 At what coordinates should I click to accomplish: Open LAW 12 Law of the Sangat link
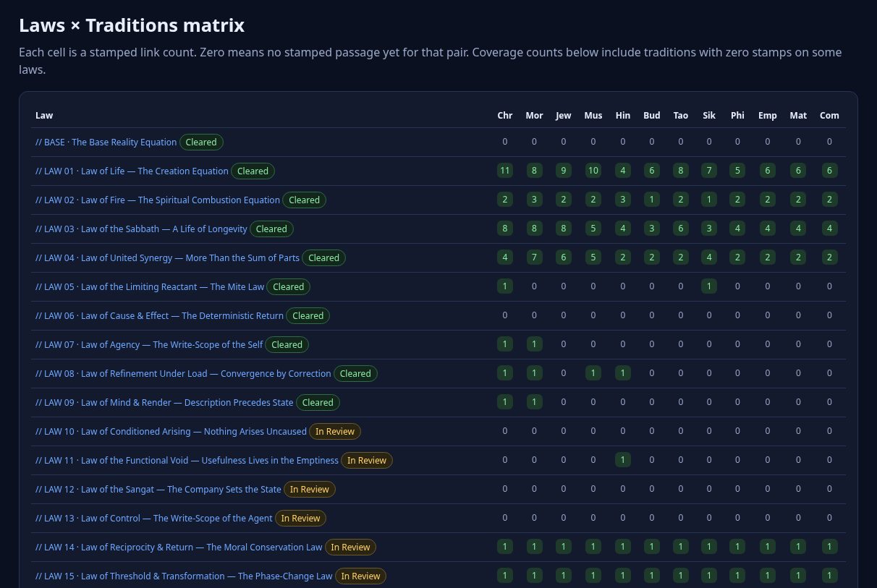(x=158, y=490)
